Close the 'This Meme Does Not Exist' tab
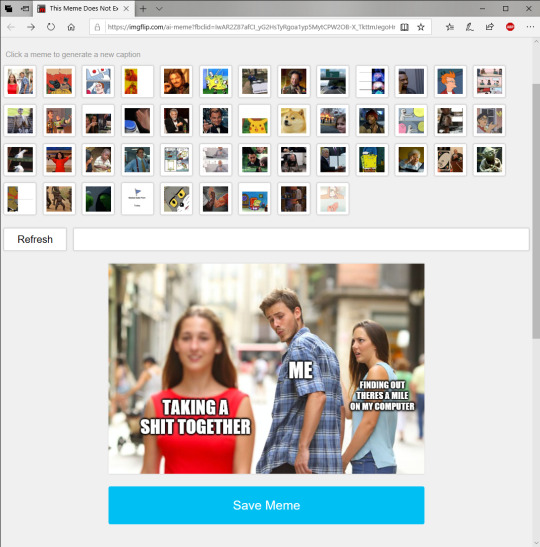Screen dimensions: 540x547 pyautogui.click(x=127, y=9)
